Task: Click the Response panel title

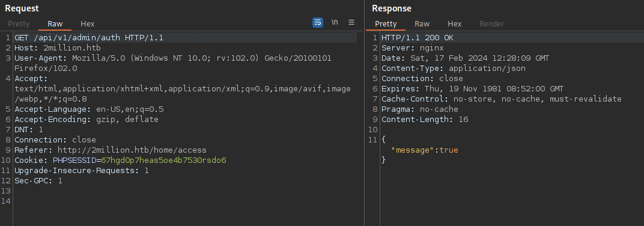Action: click(392, 8)
